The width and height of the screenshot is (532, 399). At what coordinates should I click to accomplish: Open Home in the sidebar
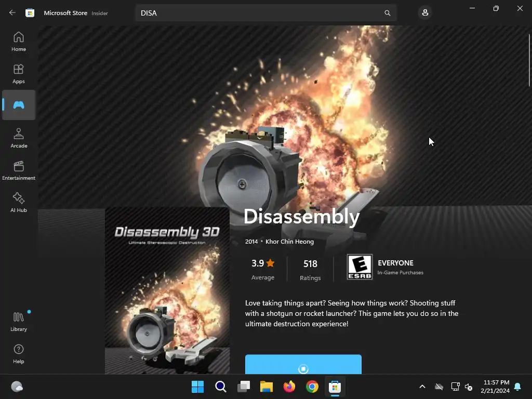(19, 42)
